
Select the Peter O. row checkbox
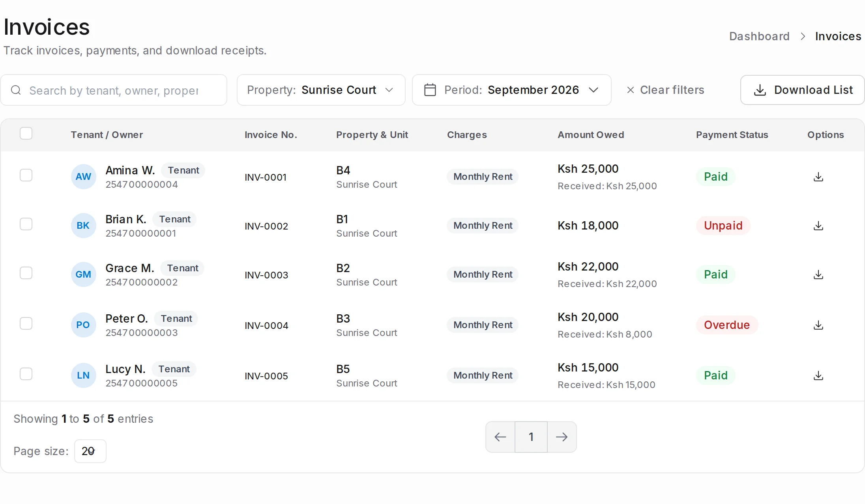(26, 323)
